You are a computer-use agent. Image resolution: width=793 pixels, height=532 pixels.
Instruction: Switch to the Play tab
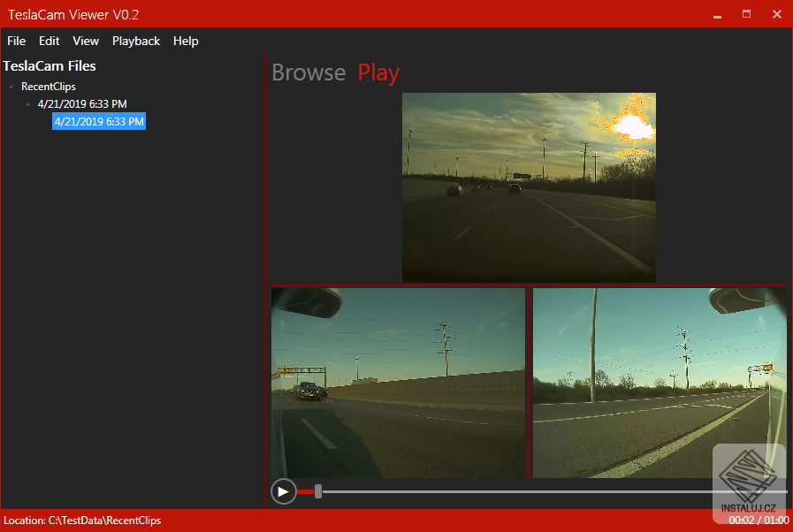click(378, 72)
